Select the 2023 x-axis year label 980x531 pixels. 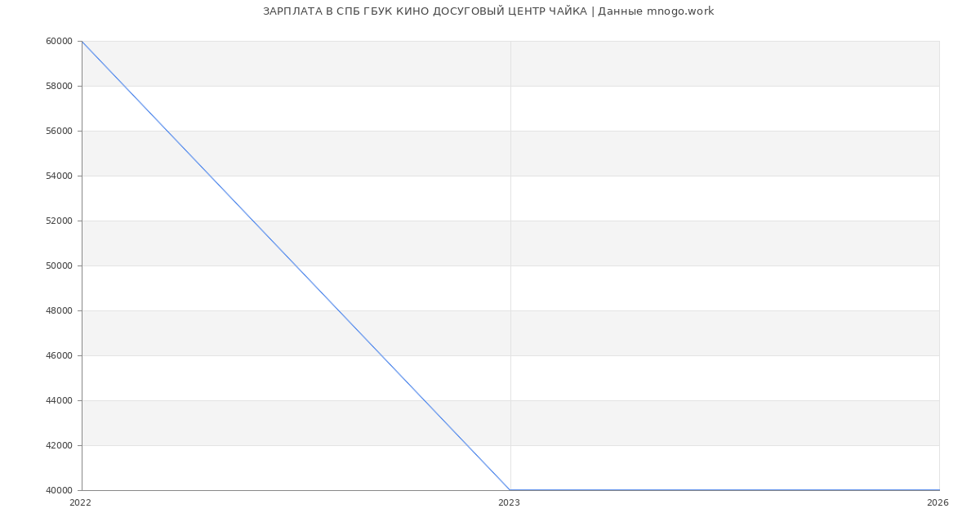pos(509,503)
